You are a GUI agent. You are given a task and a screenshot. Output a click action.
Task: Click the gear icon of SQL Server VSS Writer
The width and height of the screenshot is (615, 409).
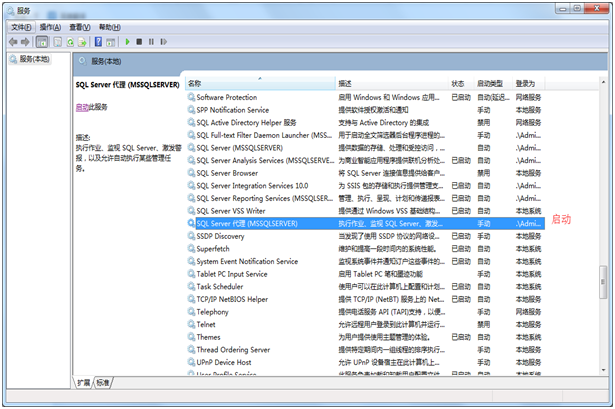click(191, 210)
